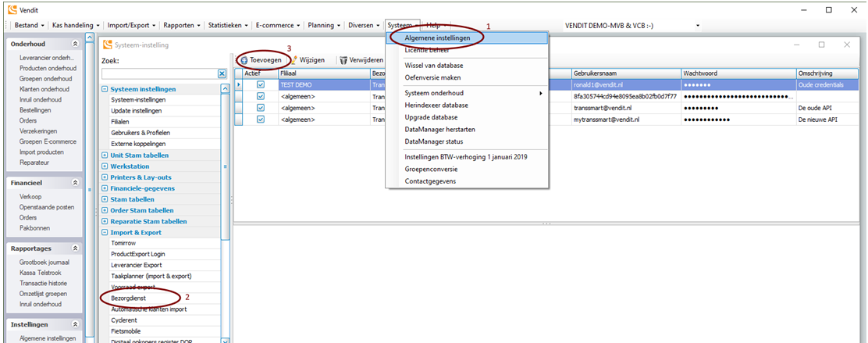Expand the Unit Stam tabellen tree node

105,155
